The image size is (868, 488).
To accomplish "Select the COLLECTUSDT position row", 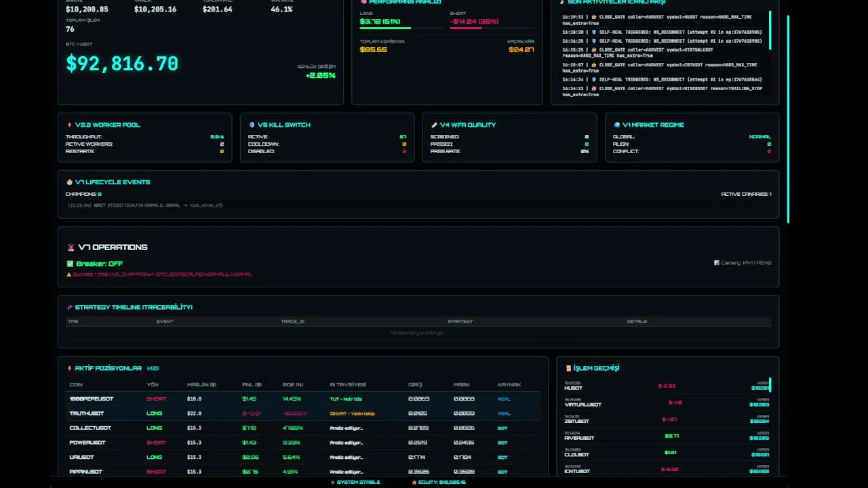I will [x=303, y=428].
